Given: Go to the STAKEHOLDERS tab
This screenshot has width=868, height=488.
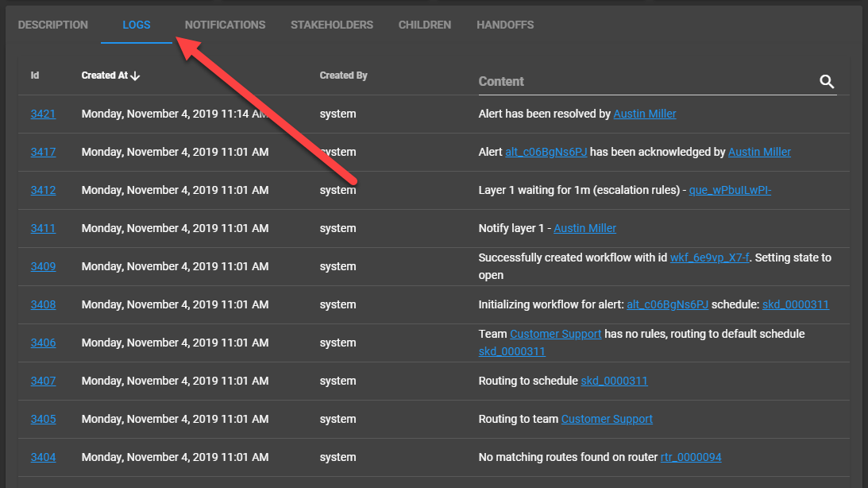Looking at the screenshot, I should pyautogui.click(x=332, y=25).
